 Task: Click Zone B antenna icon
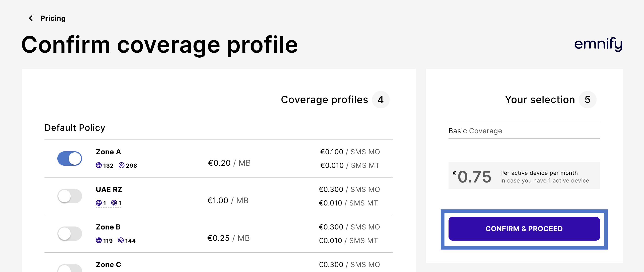[x=121, y=240]
